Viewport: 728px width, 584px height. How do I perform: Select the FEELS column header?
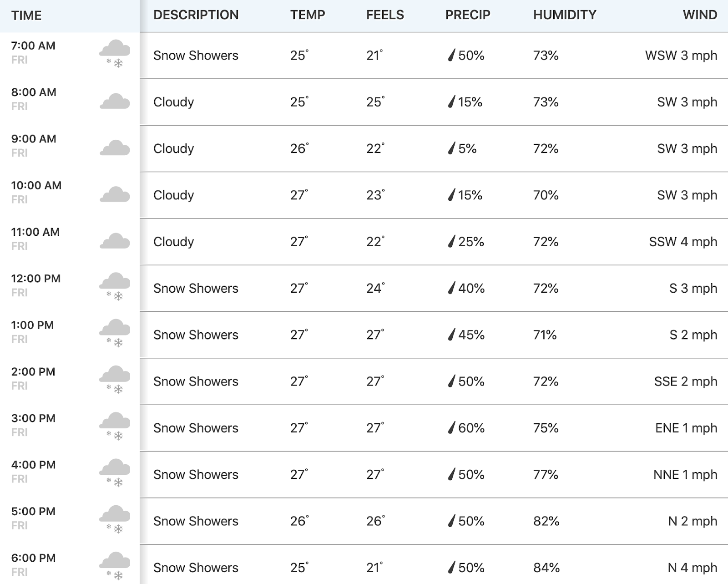(x=385, y=15)
